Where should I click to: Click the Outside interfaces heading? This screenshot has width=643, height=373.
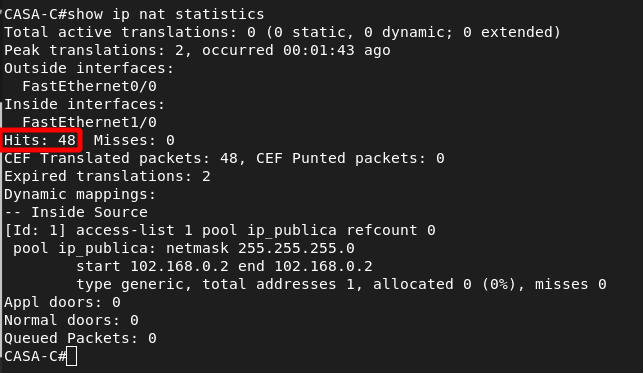(89, 68)
